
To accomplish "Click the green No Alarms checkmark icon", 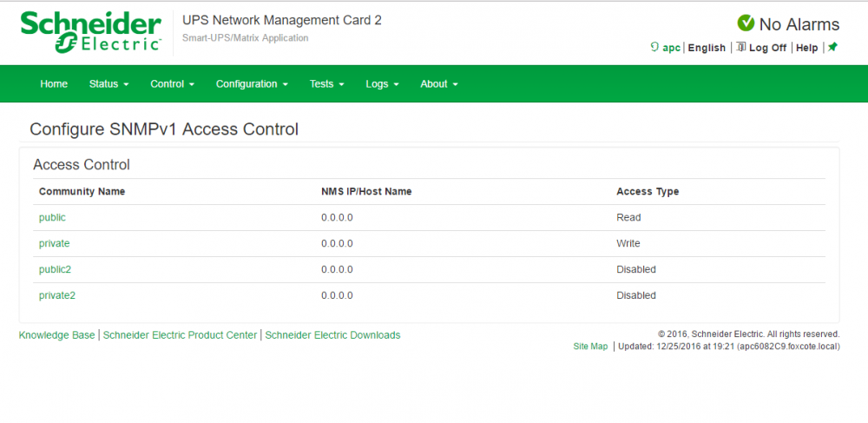I will [746, 23].
